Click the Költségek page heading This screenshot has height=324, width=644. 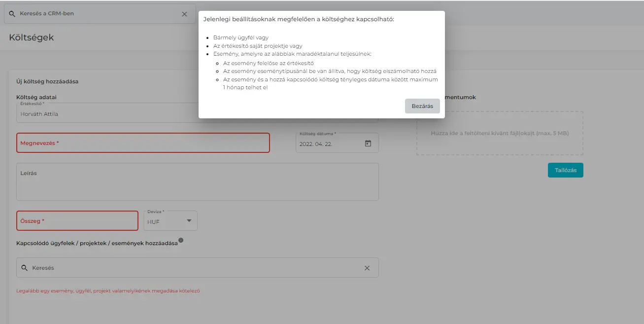[x=32, y=37]
